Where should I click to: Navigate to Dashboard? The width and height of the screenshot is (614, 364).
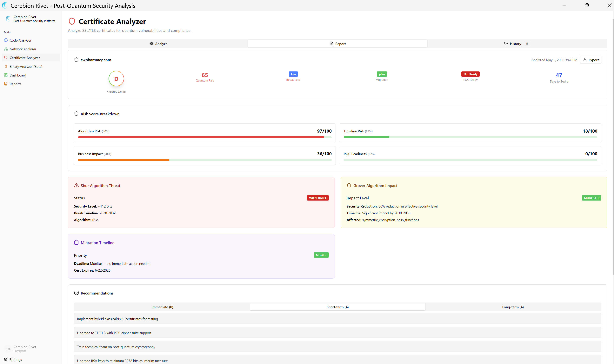[x=31, y=75]
